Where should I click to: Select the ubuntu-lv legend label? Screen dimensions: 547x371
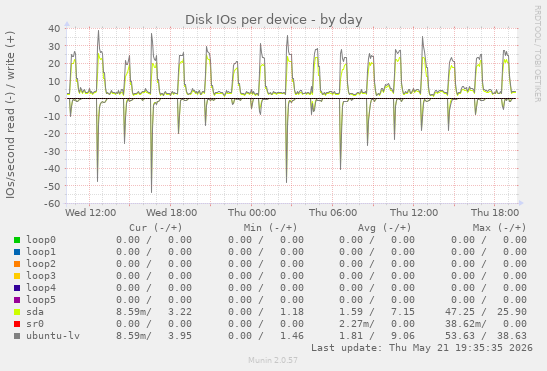53,336
